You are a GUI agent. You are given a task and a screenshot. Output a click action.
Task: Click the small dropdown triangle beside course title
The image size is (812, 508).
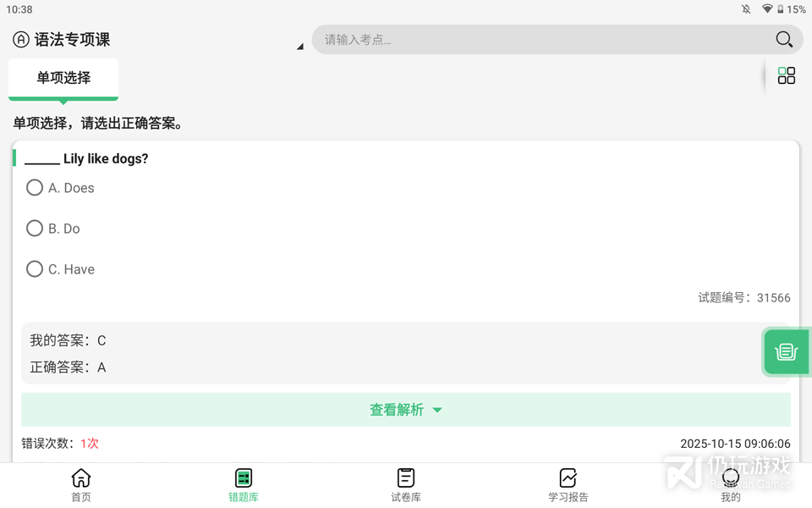[299, 47]
